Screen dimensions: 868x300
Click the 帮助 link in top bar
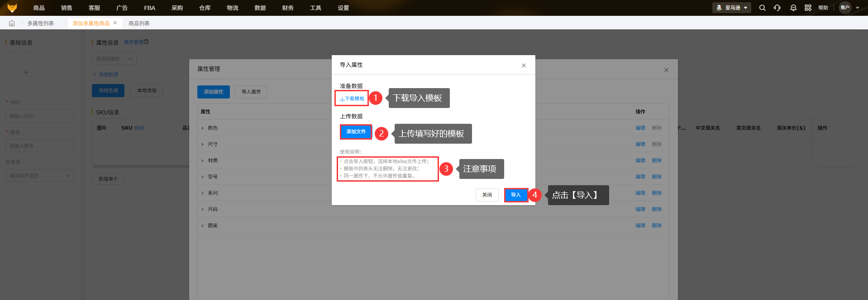click(x=823, y=8)
